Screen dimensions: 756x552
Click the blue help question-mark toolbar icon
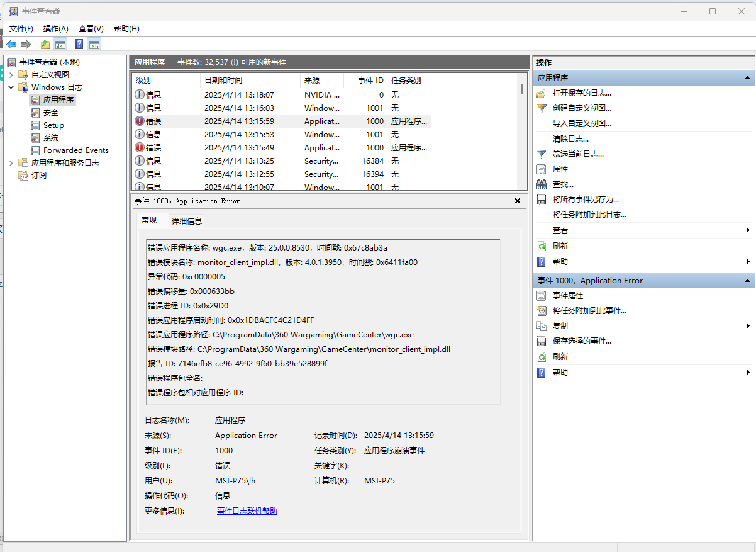79,44
